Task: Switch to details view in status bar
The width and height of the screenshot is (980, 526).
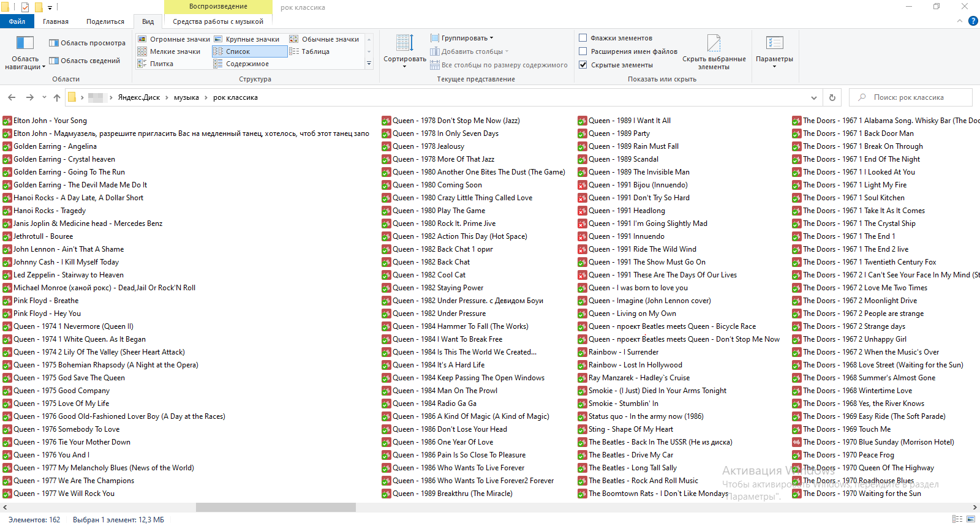Action: [x=957, y=519]
